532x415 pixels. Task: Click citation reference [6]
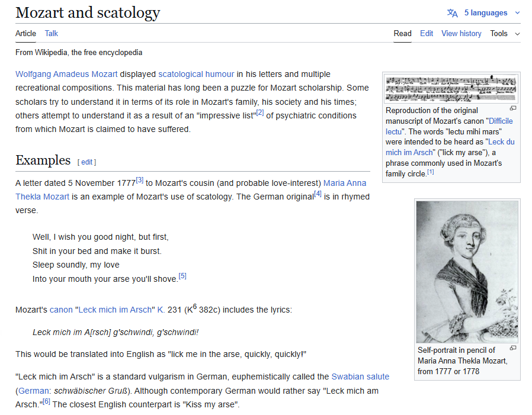(46, 401)
